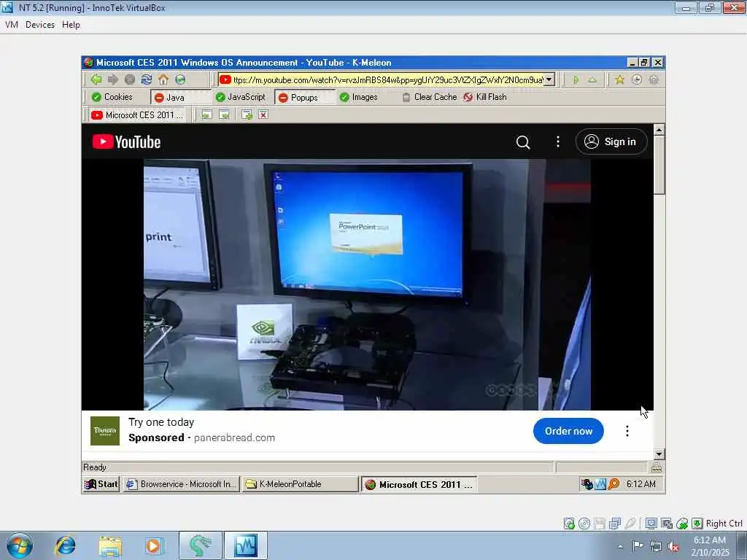Click the green Up triangle in the toolbar
The width and height of the screenshot is (747, 560).
(x=592, y=80)
